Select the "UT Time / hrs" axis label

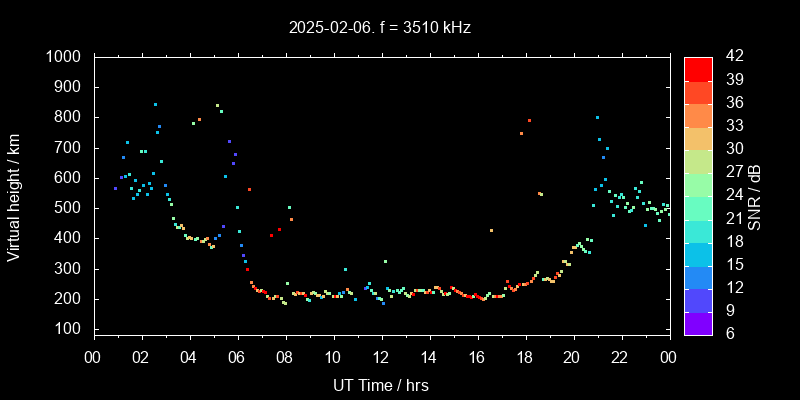[381, 384]
